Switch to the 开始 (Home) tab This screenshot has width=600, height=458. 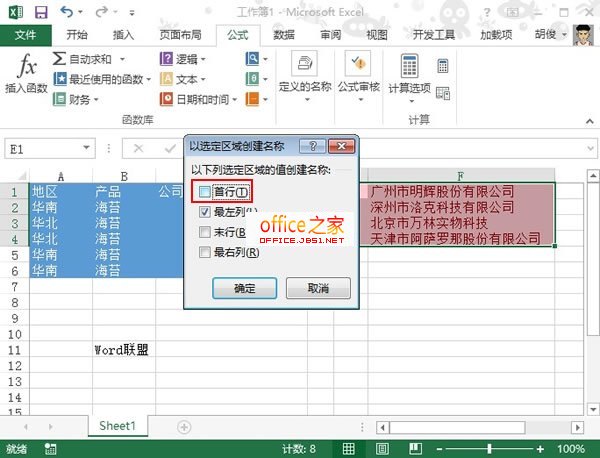(77, 35)
